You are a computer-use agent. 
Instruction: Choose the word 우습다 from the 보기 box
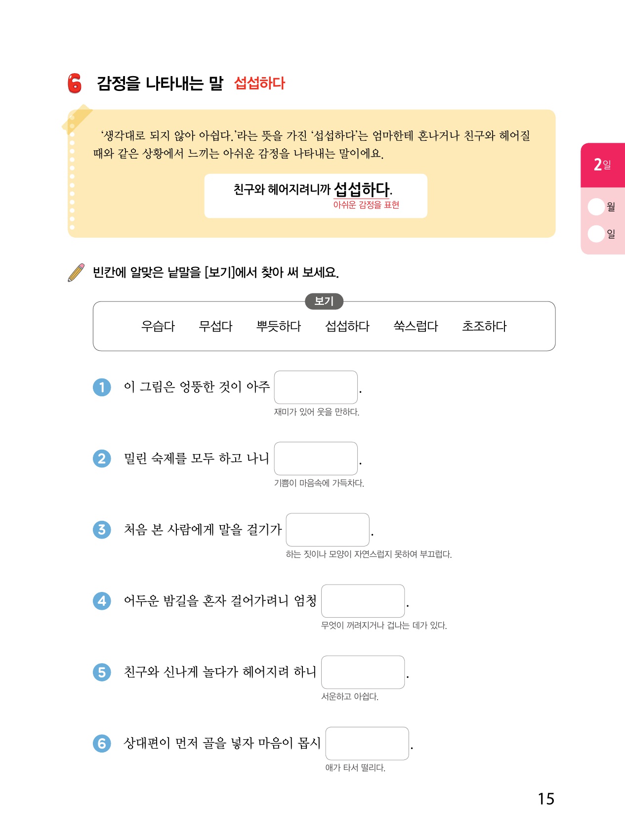[x=158, y=326]
